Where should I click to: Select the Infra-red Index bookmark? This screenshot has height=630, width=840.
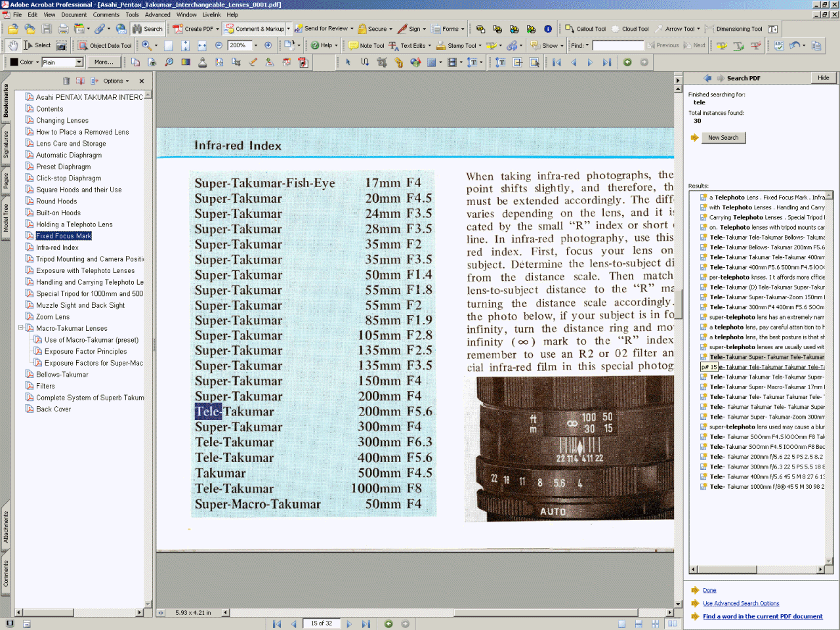pos(57,247)
